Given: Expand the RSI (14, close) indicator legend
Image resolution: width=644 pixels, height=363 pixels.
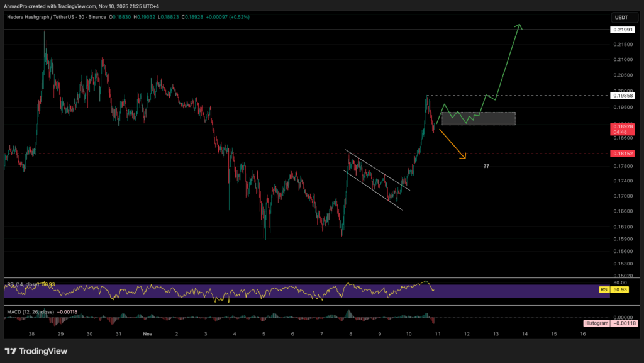Looking at the screenshot, I should click(31, 285).
